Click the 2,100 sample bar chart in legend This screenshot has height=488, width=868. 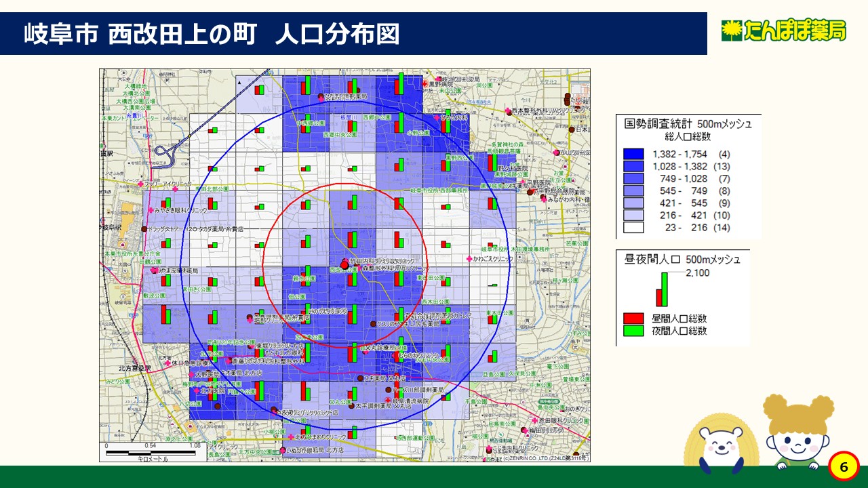[661, 289]
